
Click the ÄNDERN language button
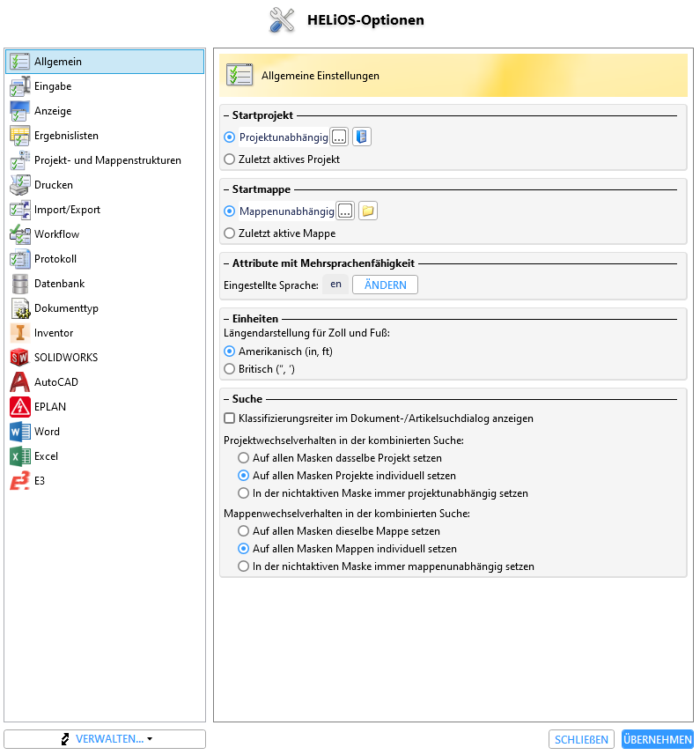point(385,285)
